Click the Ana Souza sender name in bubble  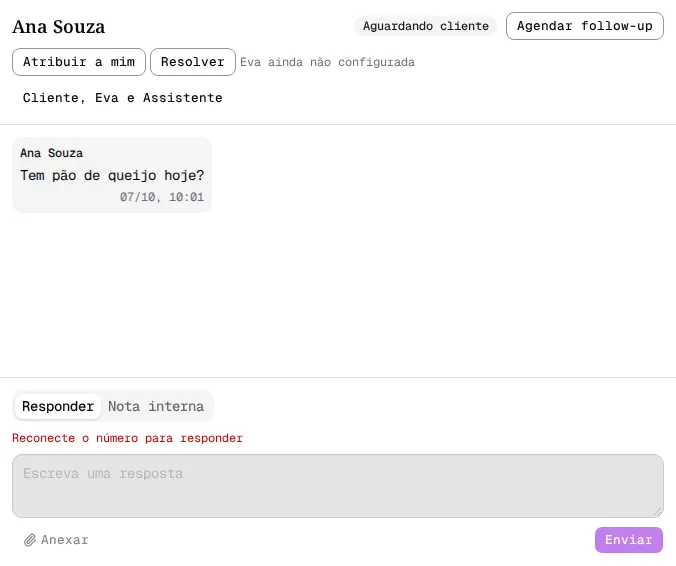click(51, 153)
